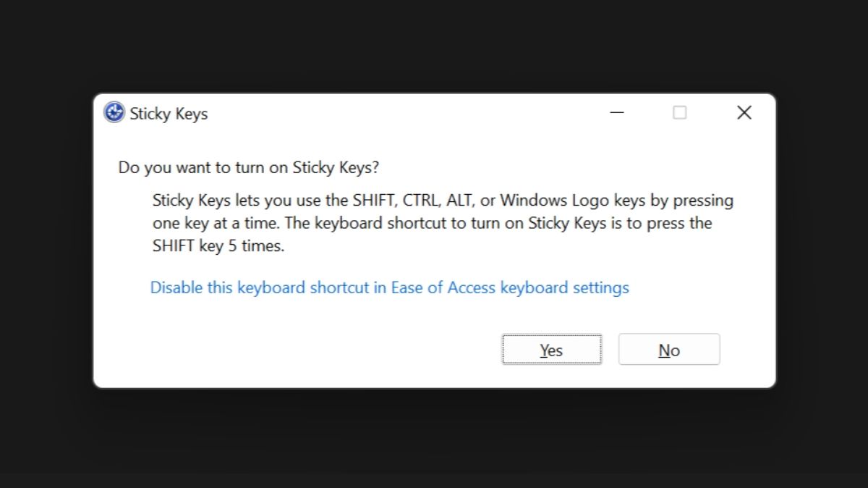The height and width of the screenshot is (488, 868).
Task: Click the dark background left of the dialog
Action: click(x=43, y=239)
